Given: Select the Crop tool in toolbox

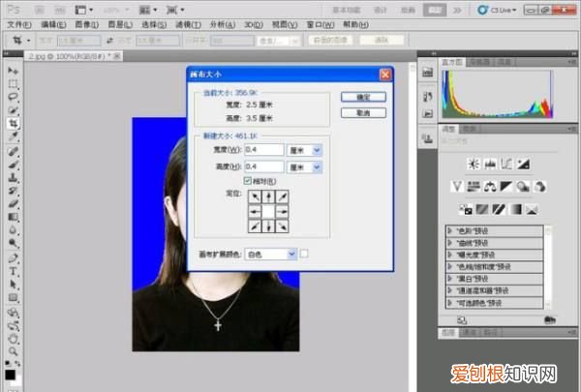Looking at the screenshot, I should (x=13, y=123).
